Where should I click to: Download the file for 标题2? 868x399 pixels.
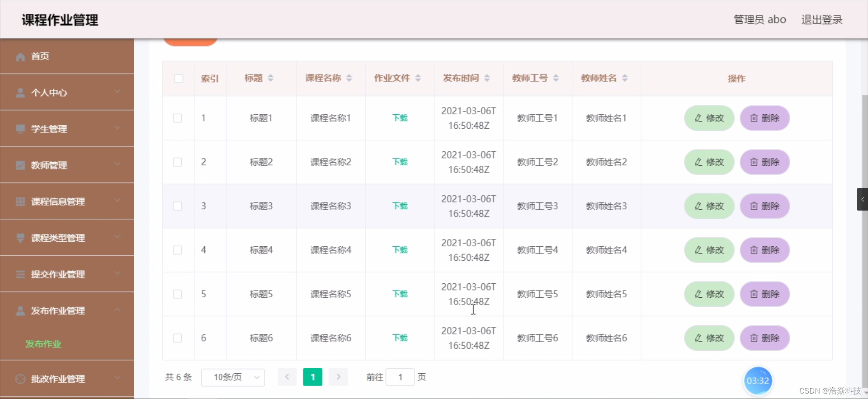[x=400, y=162]
